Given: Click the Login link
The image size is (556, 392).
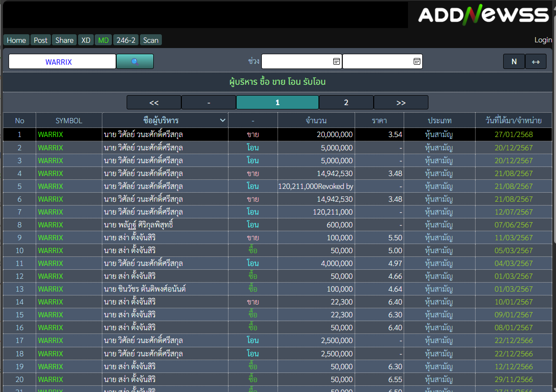Looking at the screenshot, I should (543, 40).
